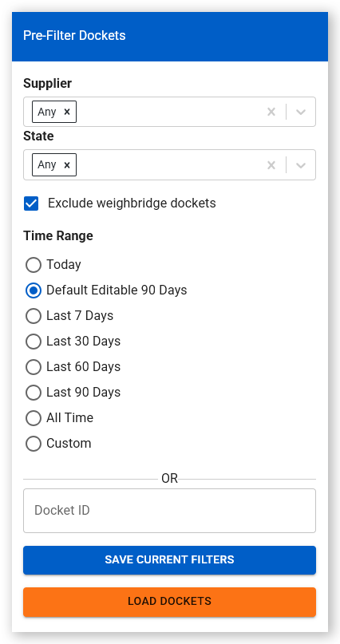Clear all selections in Supplier field
Image resolution: width=340 pixels, height=644 pixels.
[271, 112]
